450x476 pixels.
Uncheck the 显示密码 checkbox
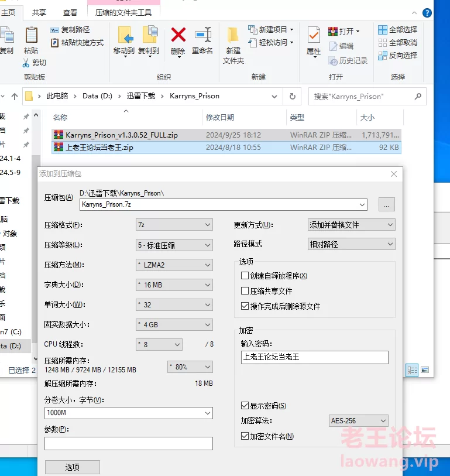click(245, 406)
